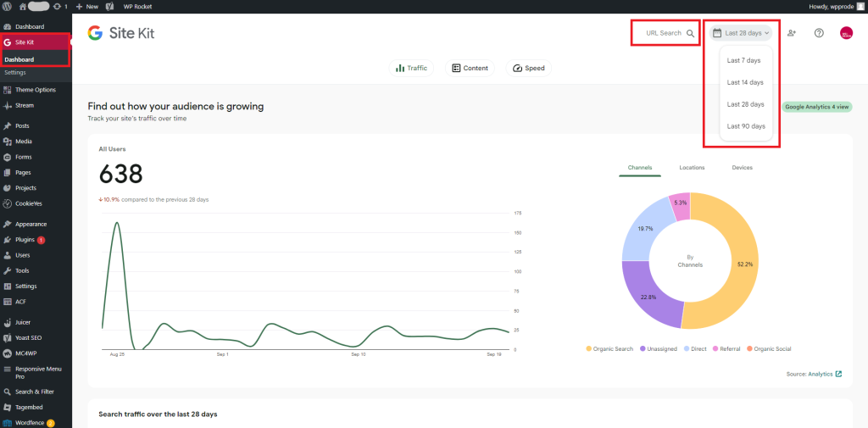Click the WordPress logo in admin bar
The width and height of the screenshot is (868, 428).
point(7,6)
